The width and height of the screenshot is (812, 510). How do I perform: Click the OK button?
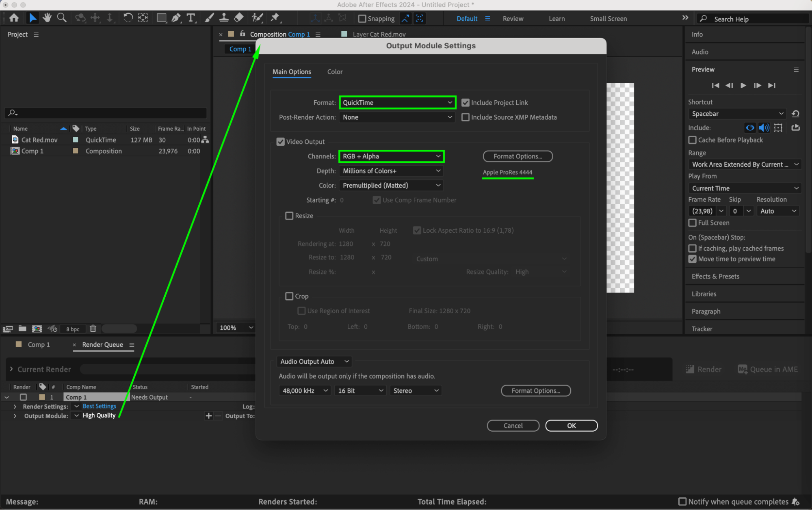point(571,426)
